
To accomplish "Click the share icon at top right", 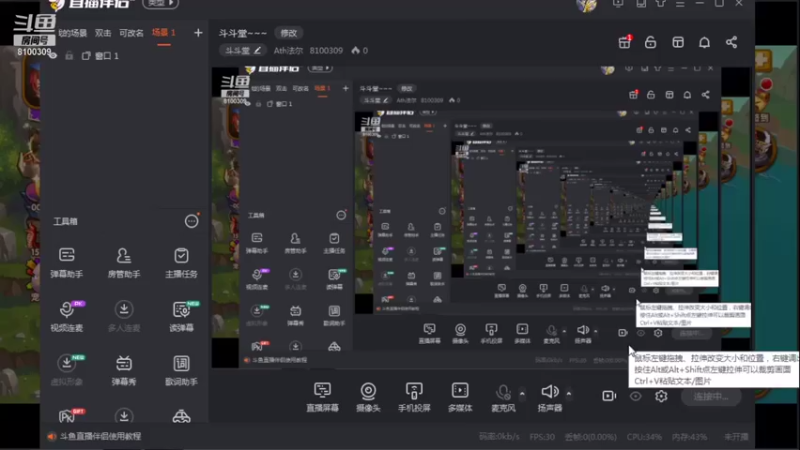I will [x=731, y=42].
